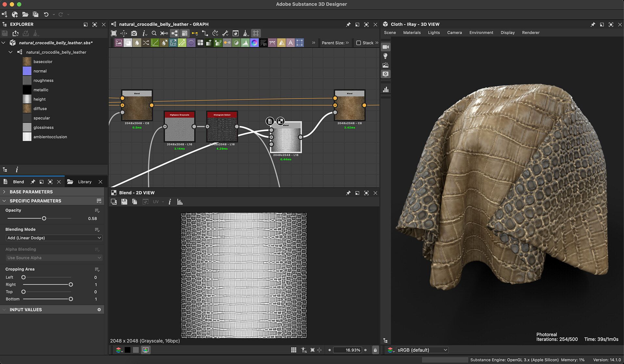
Task: Open the HSL node tool in the graph toolbar
Action: point(255,43)
